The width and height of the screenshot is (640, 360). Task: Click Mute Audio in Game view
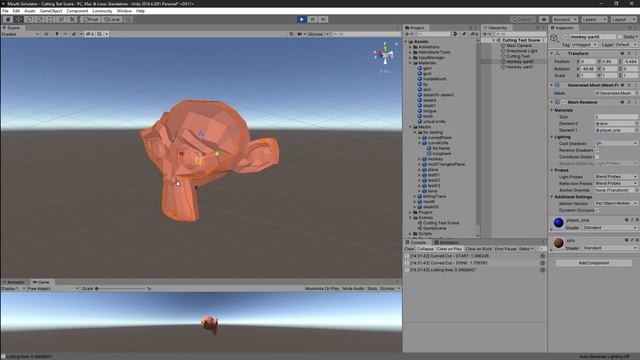click(353, 289)
